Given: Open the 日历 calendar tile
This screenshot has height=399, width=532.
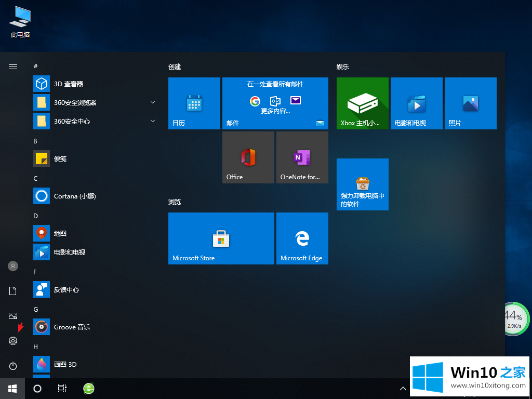Looking at the screenshot, I should pos(194,103).
